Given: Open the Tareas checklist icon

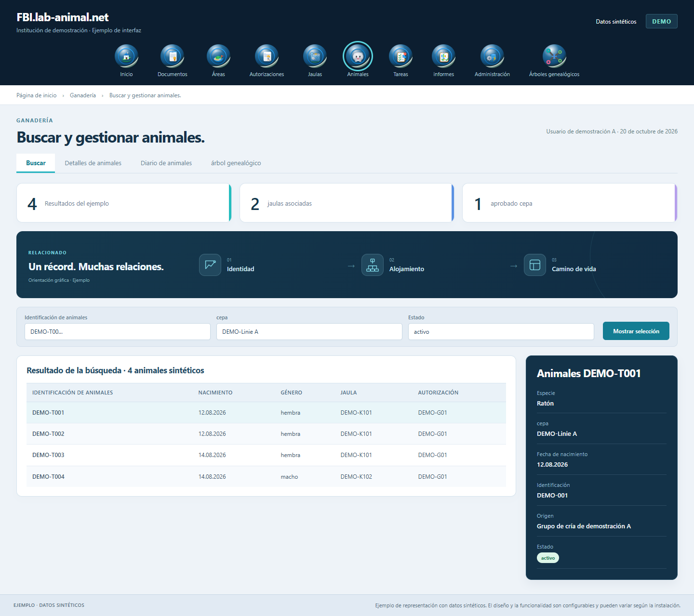Looking at the screenshot, I should point(400,56).
